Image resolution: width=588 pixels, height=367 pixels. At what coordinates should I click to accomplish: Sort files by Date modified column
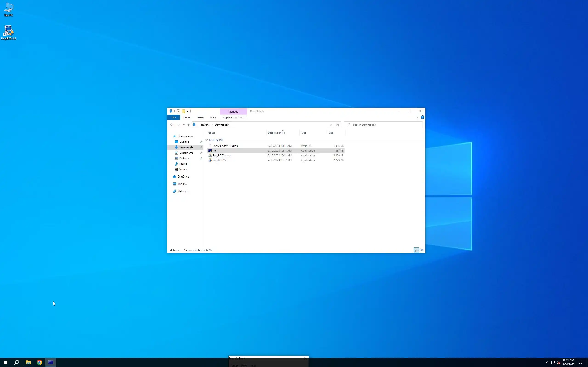pyautogui.click(x=276, y=133)
